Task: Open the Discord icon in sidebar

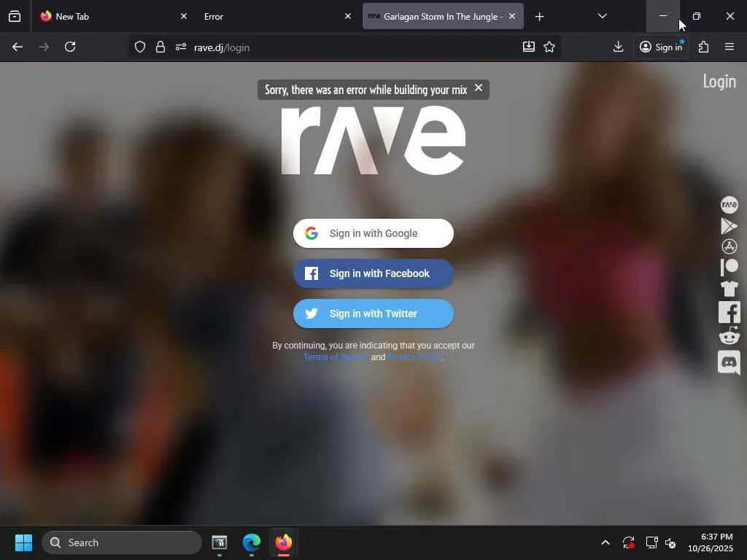Action: [x=729, y=362]
